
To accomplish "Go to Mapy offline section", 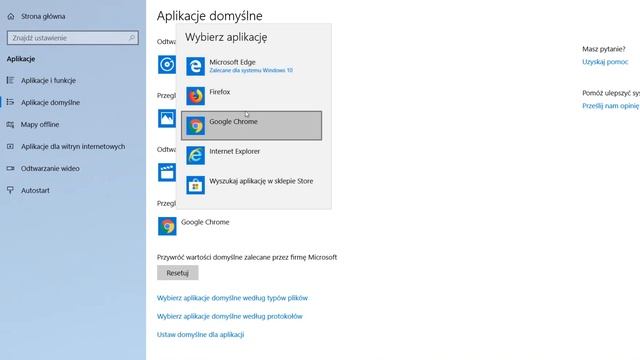I will click(x=40, y=124).
